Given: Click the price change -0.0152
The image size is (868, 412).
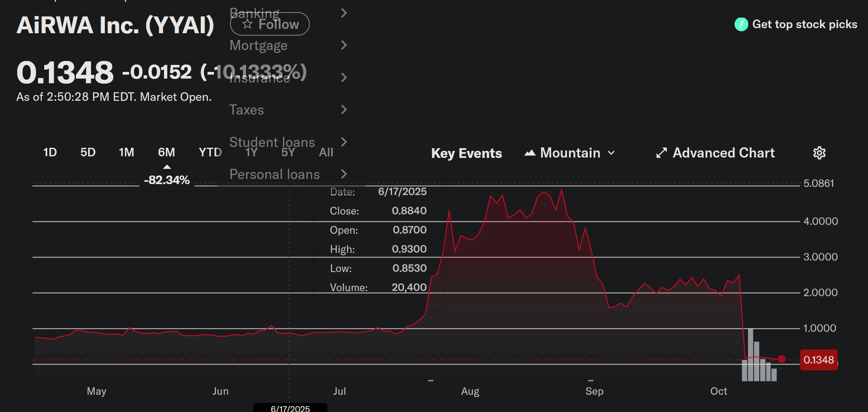Looking at the screenshot, I should click(157, 72).
